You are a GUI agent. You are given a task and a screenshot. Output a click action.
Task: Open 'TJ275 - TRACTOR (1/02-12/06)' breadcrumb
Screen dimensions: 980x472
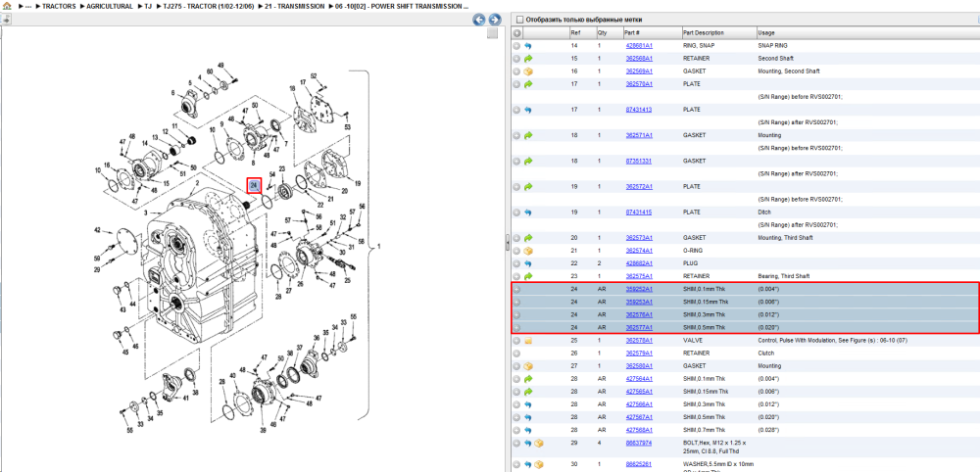tap(208, 6)
